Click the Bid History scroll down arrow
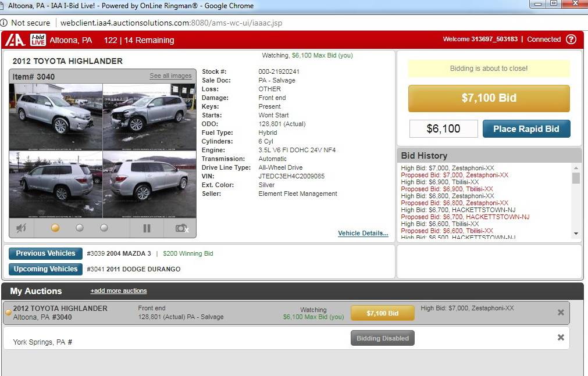The height and width of the screenshot is (376, 588). tap(576, 234)
